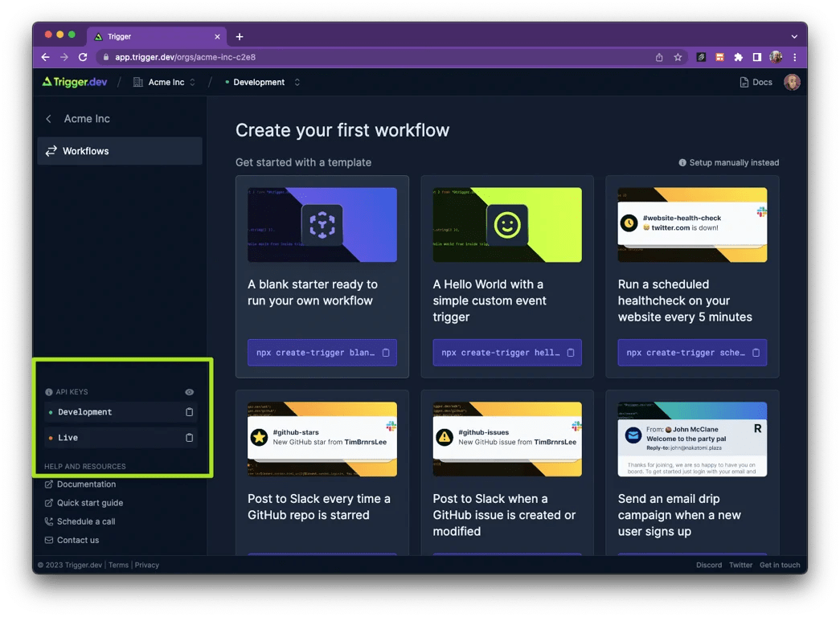The width and height of the screenshot is (840, 617).
Task: Open the user avatar menu in app header
Action: [x=792, y=82]
